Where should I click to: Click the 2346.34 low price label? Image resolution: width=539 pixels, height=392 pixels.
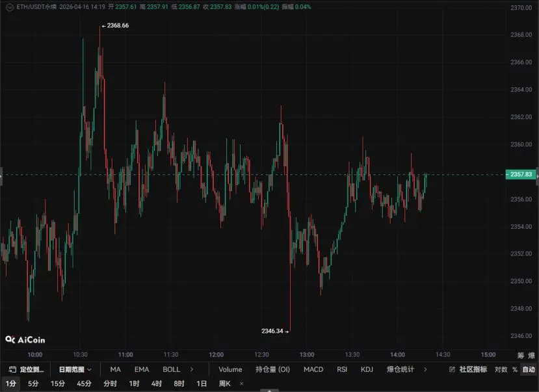point(272,331)
